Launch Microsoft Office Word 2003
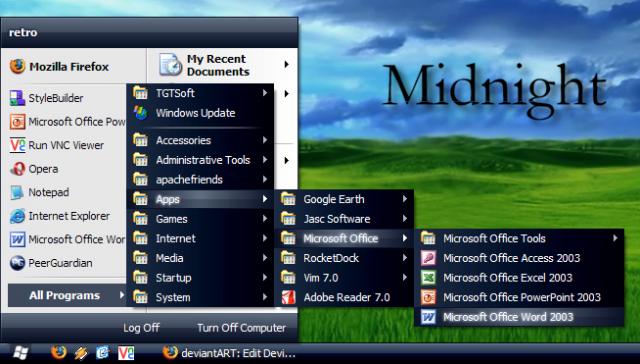640x364 pixels. [519, 317]
